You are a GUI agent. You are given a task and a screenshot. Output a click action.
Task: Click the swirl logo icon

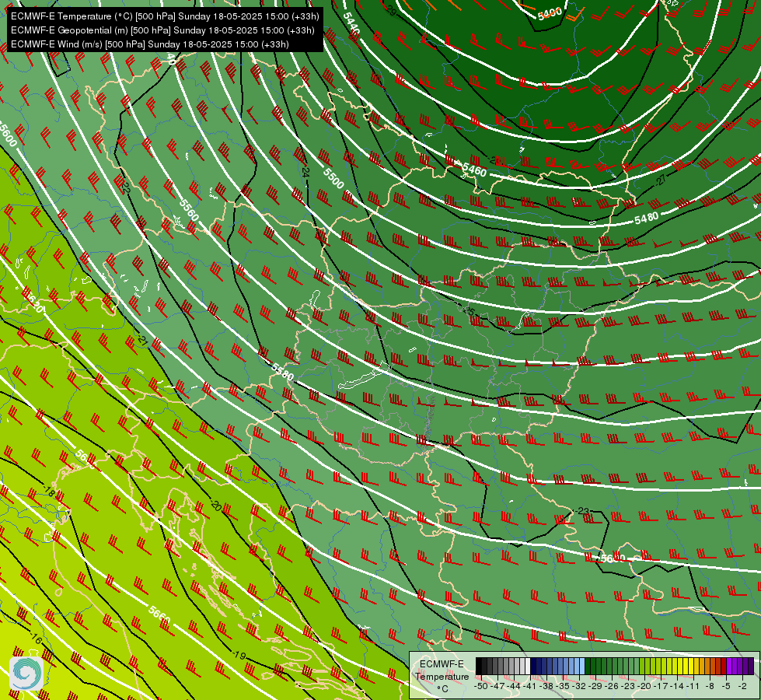[26, 674]
